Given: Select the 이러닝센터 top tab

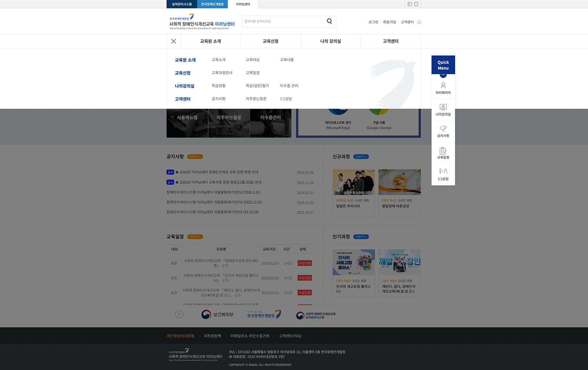Looking at the screenshot, I should tap(243, 4).
